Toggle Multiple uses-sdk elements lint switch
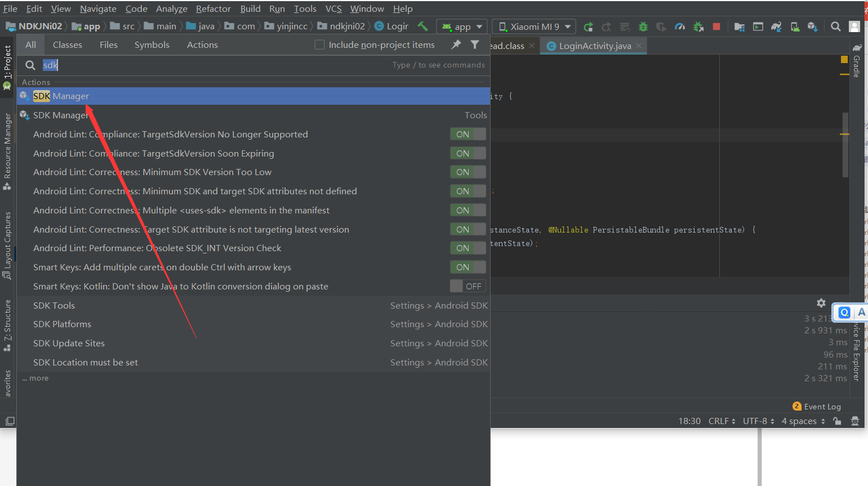 [468, 210]
